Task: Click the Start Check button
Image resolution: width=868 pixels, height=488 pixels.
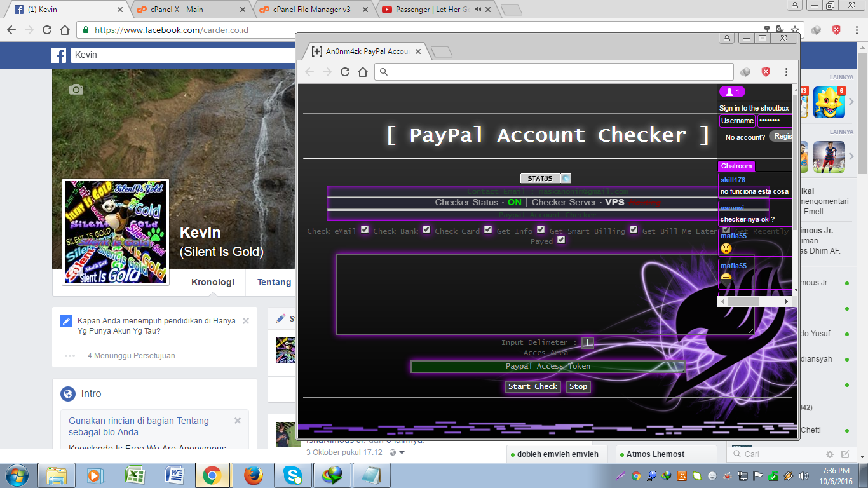Action: [x=532, y=386]
